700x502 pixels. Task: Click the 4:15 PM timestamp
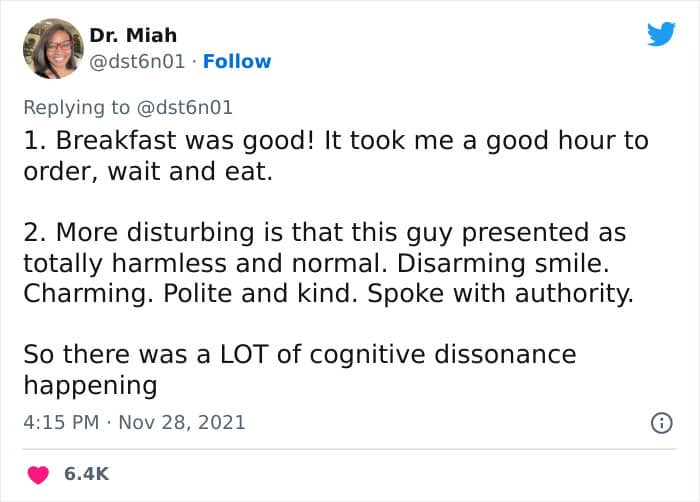(61, 423)
